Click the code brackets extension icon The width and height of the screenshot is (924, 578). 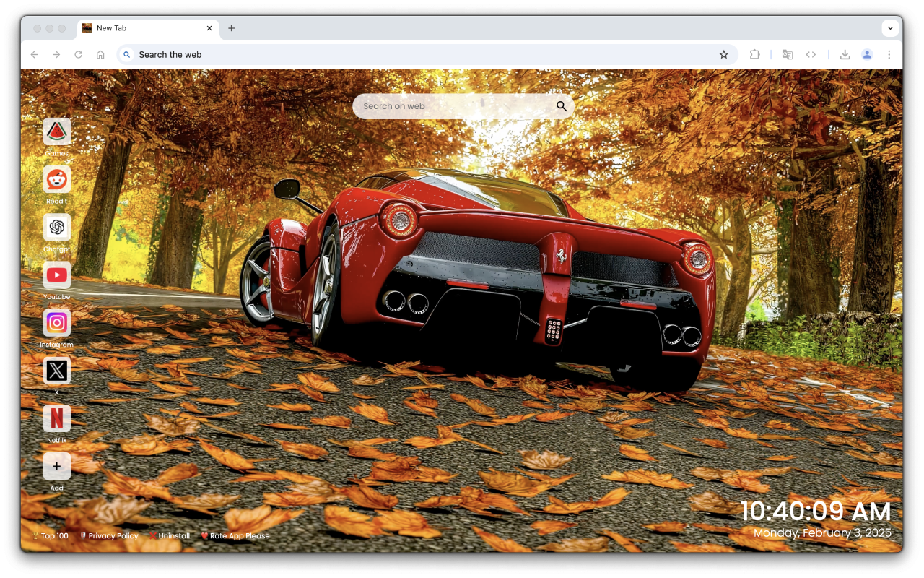(x=811, y=54)
